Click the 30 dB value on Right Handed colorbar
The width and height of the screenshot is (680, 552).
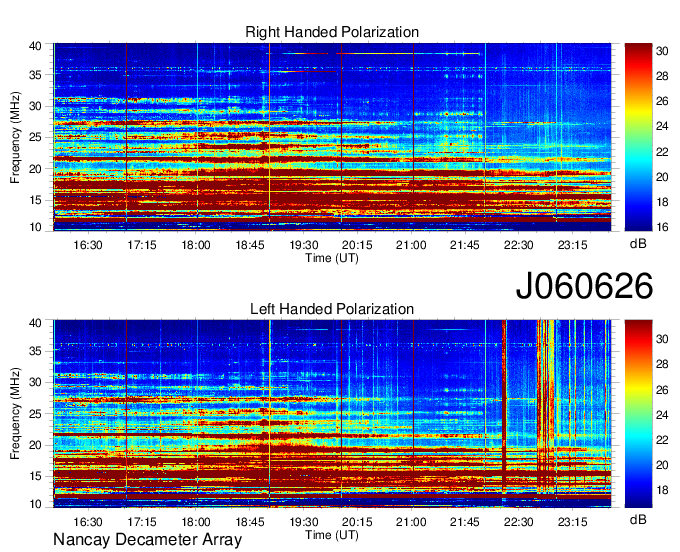coord(662,51)
